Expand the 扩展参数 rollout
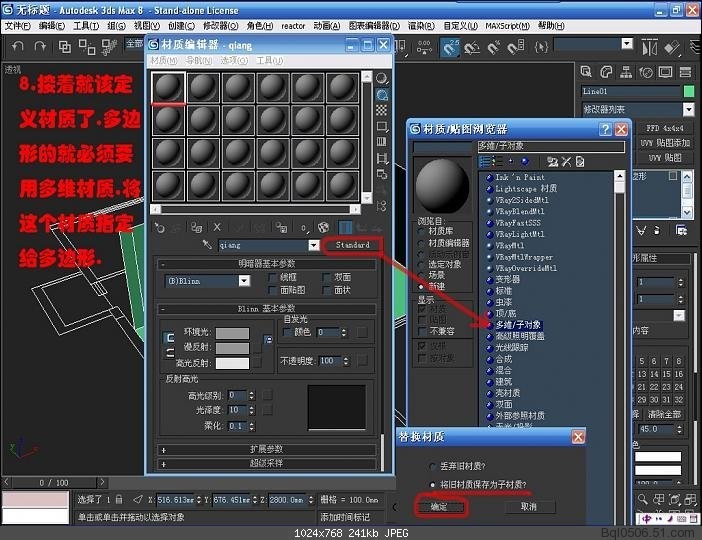This screenshot has height=540, width=702. [x=266, y=449]
